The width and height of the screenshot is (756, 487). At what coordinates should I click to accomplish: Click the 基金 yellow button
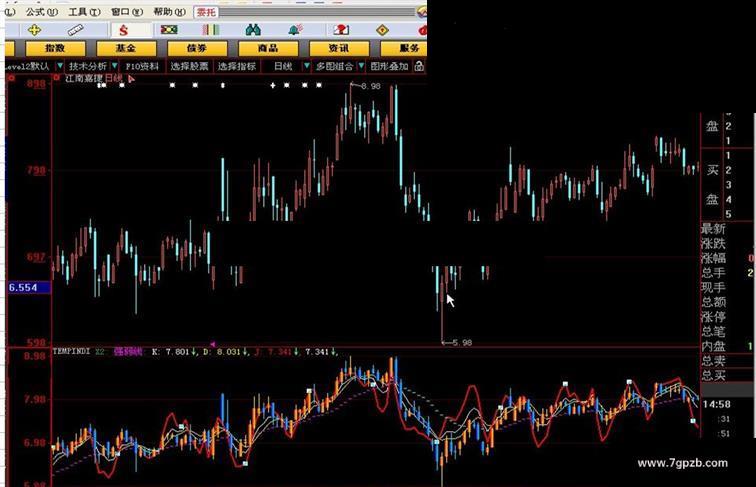click(126, 48)
